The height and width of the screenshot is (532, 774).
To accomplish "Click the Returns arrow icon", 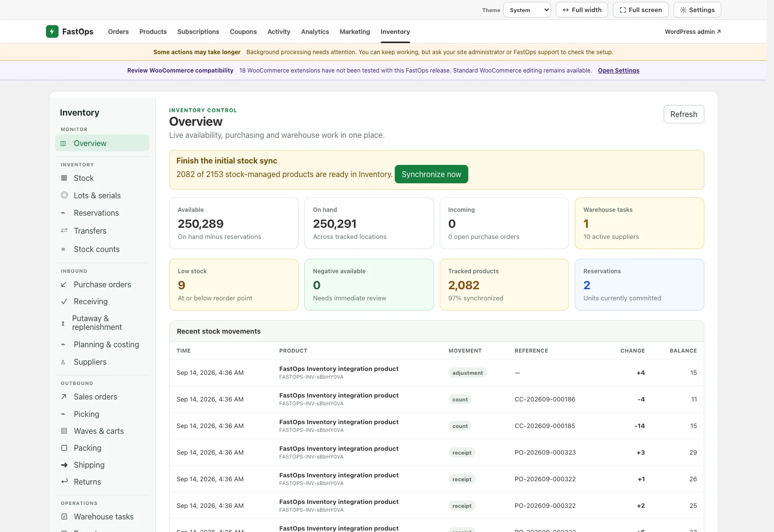I will [x=64, y=482].
